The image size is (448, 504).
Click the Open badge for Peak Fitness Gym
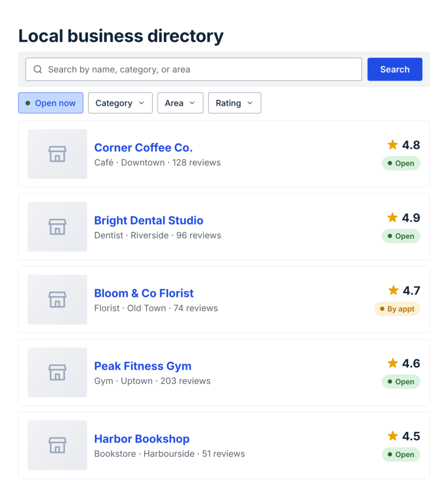click(x=401, y=381)
